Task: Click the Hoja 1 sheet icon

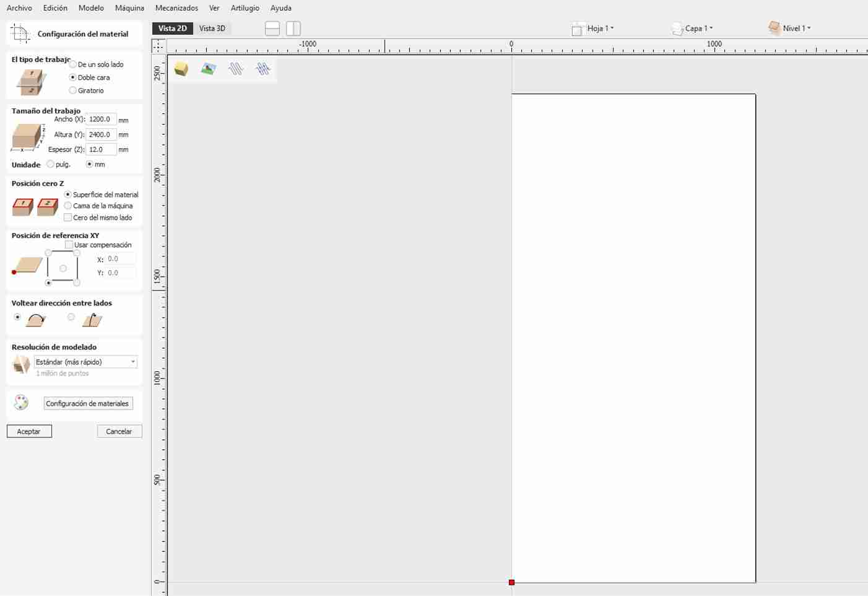Action: (x=577, y=28)
